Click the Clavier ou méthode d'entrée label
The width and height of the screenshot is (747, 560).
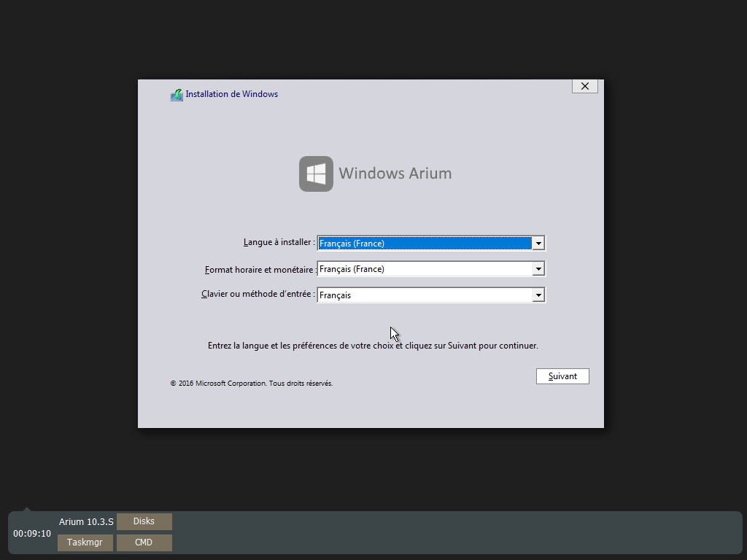click(x=258, y=295)
